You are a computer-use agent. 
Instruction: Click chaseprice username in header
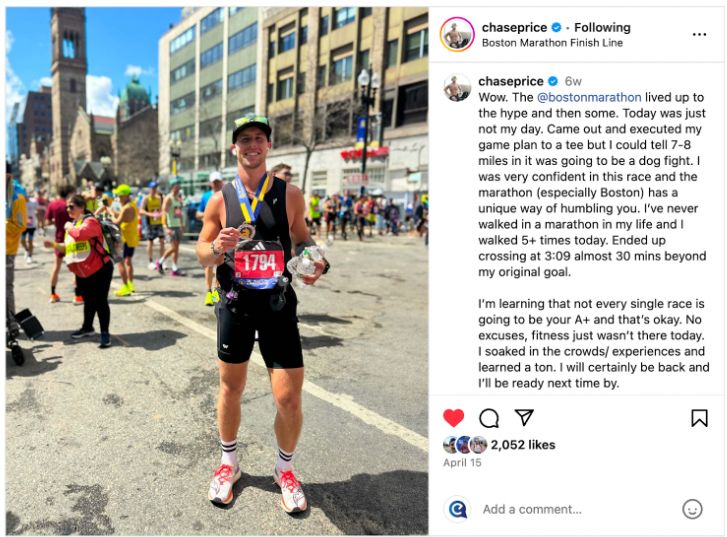(514, 27)
